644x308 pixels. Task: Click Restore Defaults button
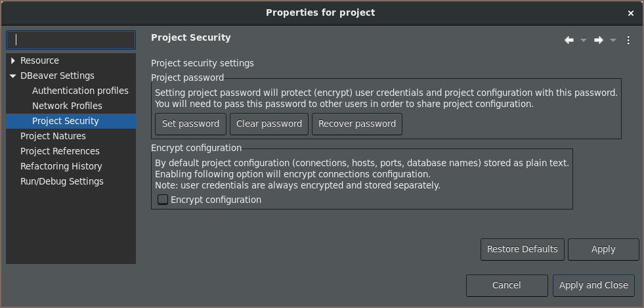click(523, 250)
